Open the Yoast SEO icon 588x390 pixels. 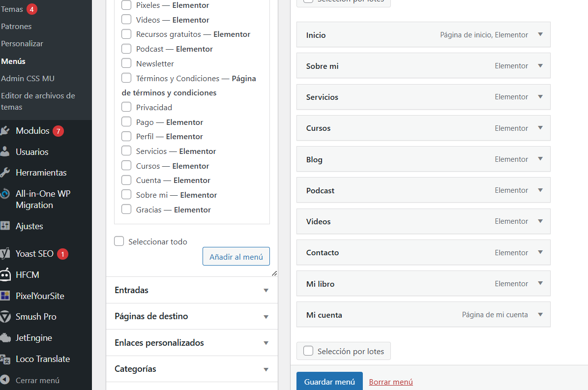[x=5, y=254]
